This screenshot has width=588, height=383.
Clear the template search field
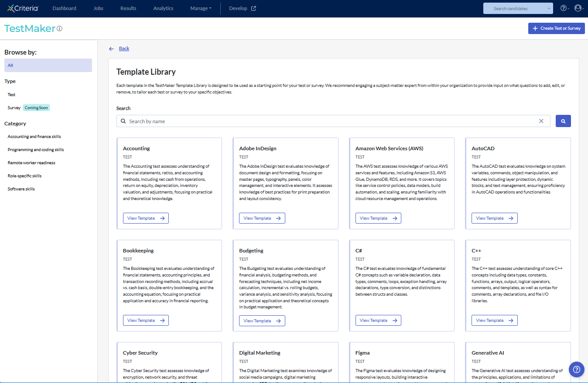coord(541,121)
